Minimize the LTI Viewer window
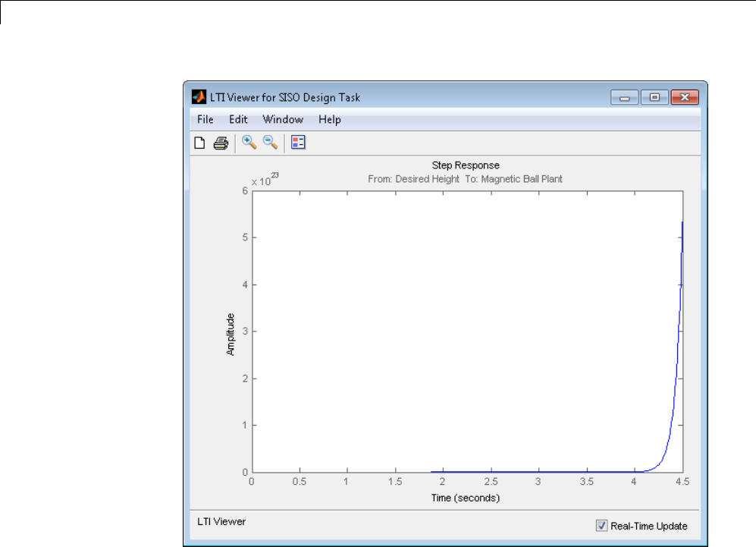756x547 pixels. (x=624, y=97)
